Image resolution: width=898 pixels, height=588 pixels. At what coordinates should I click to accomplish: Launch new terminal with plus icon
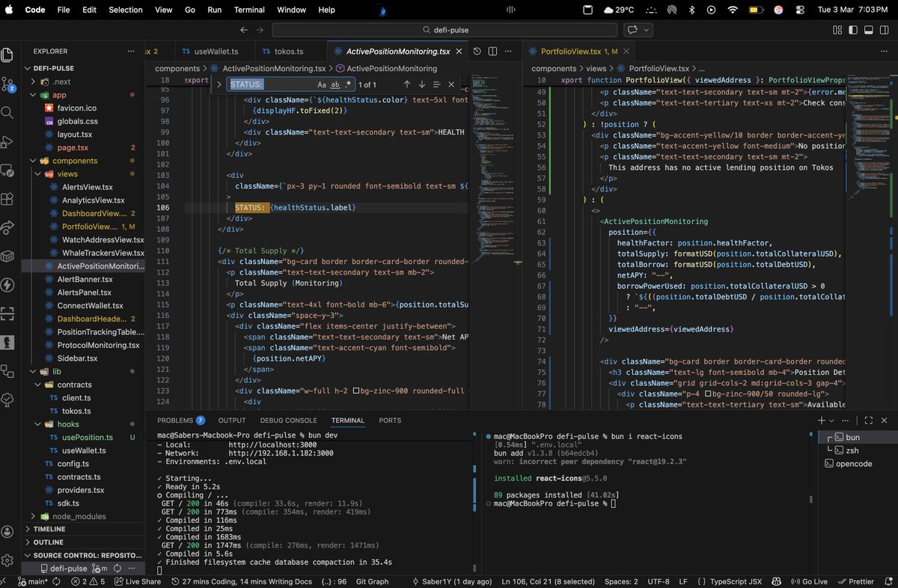821,420
